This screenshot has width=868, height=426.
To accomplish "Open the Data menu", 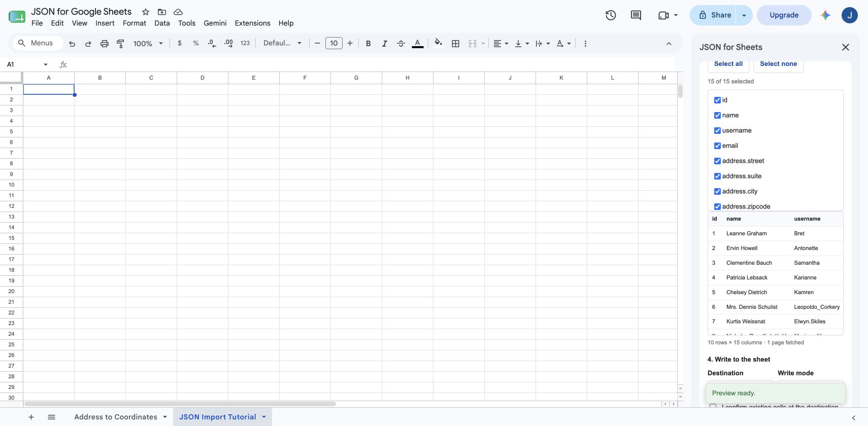I will pos(162,23).
